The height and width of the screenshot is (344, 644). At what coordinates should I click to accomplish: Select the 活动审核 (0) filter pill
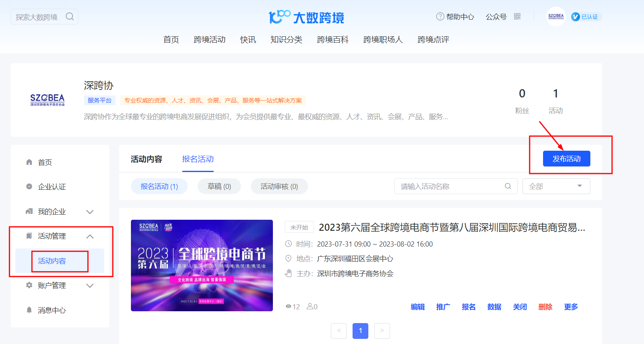click(279, 186)
